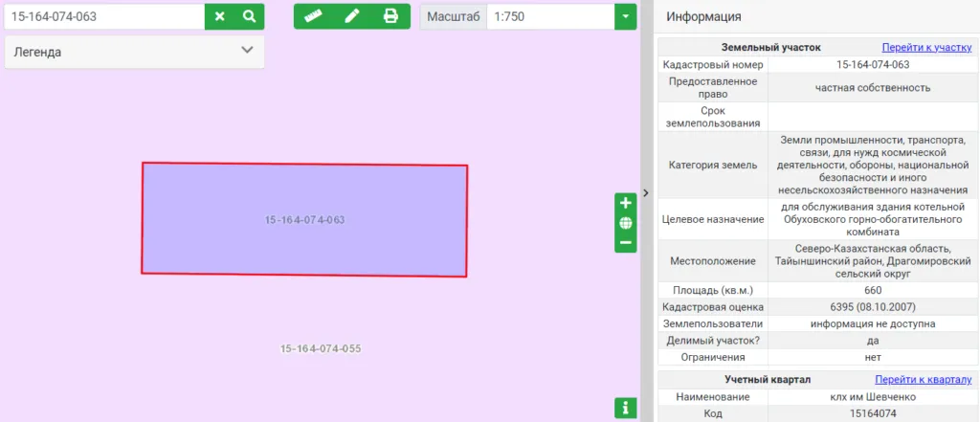Collapse the Информация side panel arrow

tap(646, 192)
